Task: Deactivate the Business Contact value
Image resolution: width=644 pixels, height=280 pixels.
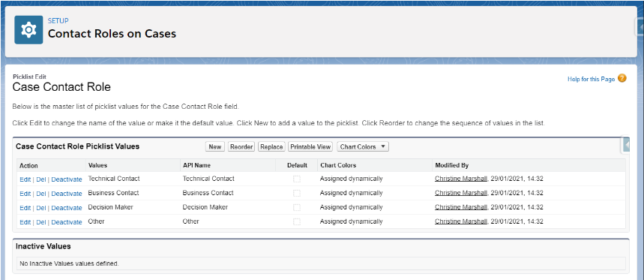Action: (67, 194)
